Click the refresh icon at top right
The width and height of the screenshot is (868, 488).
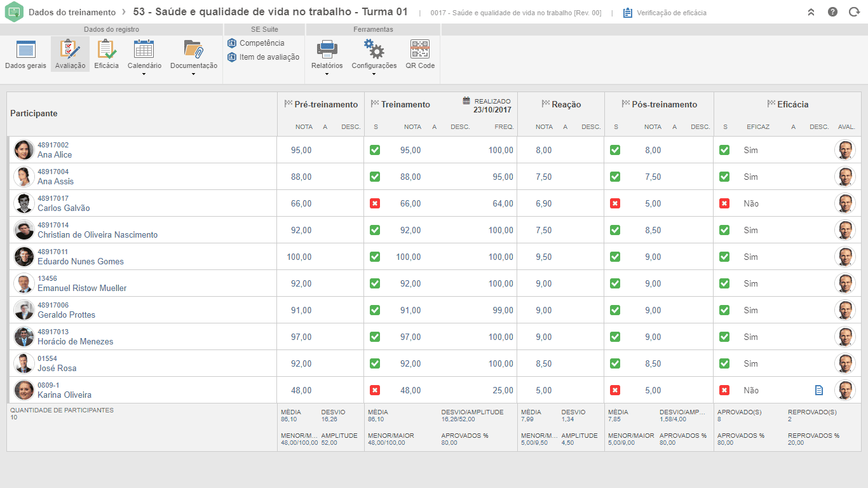[x=854, y=12]
